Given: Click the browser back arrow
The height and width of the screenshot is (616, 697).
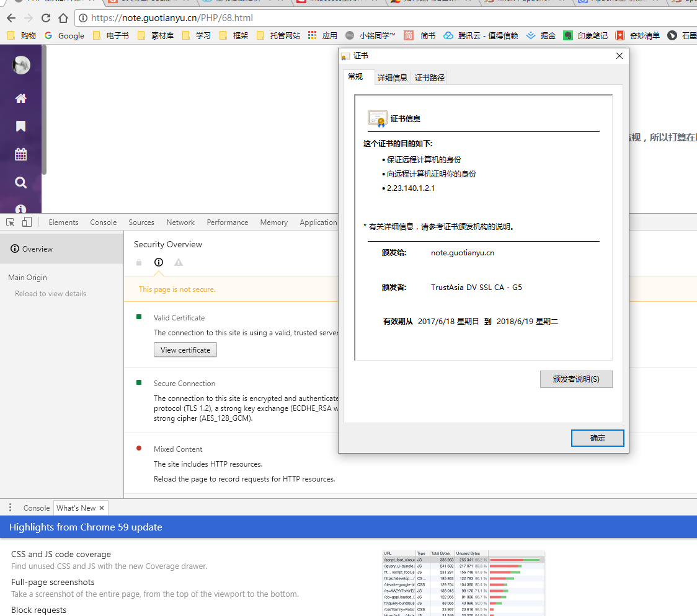Looking at the screenshot, I should point(11,18).
